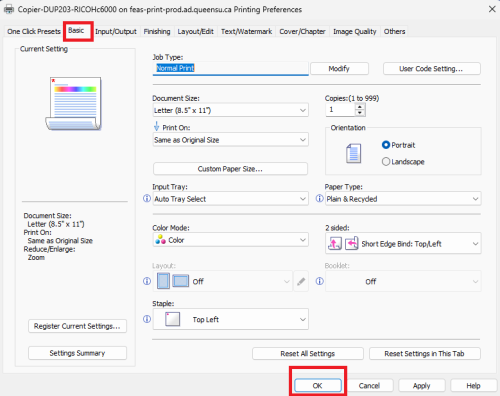Click the portrait page orientation icon

pos(353,153)
